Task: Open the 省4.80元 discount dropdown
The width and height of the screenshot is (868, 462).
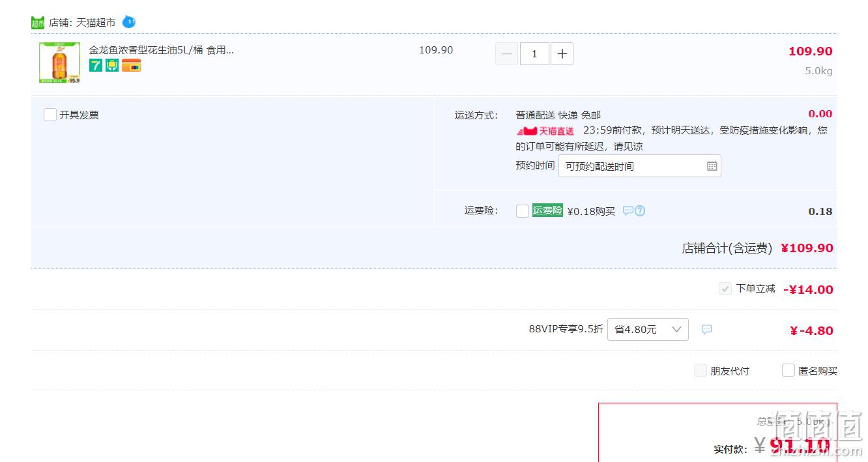Action: tap(648, 330)
